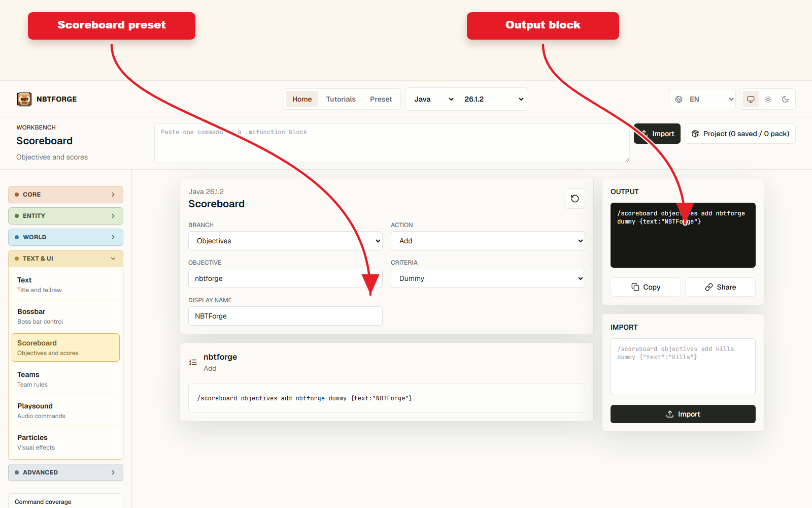This screenshot has width=812, height=508.
Task: Select the Text title and tellraw item
Action: (x=65, y=284)
